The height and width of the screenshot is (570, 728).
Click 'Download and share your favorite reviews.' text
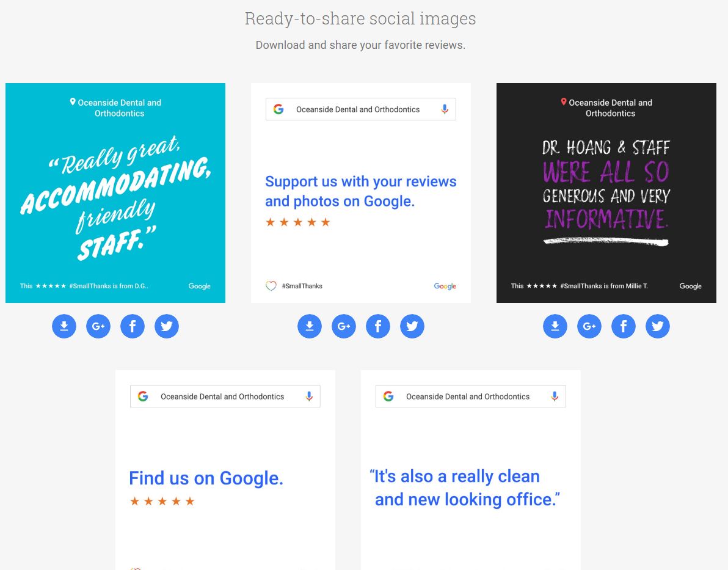click(360, 45)
